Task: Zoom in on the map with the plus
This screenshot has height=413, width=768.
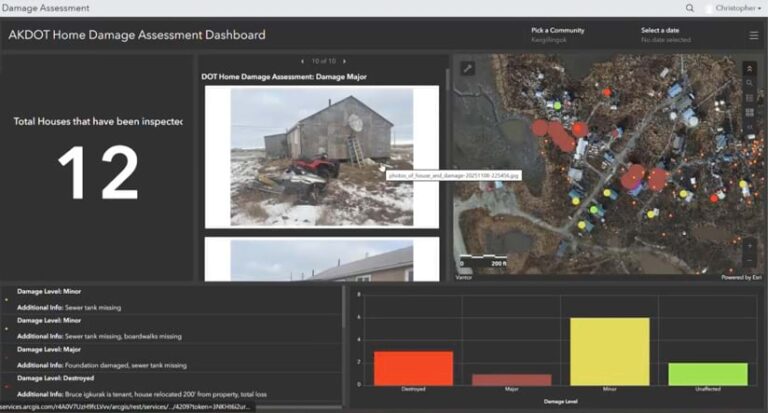Action: [749, 246]
